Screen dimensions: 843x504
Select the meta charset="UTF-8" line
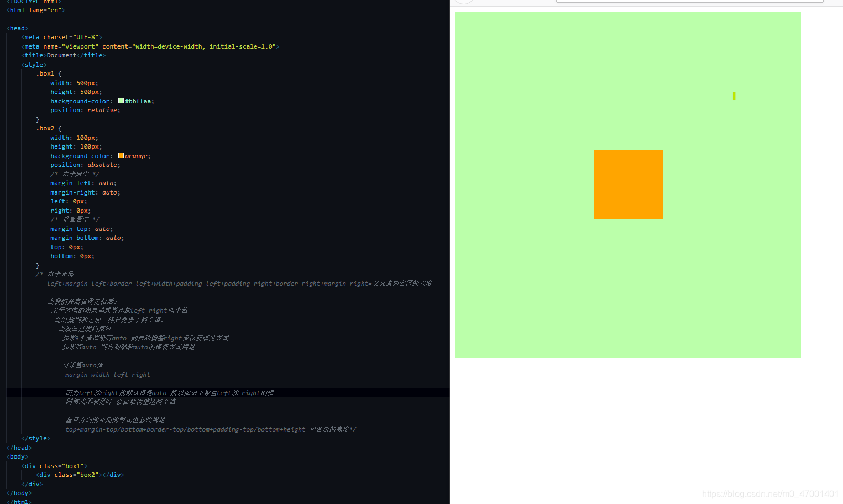[62, 37]
